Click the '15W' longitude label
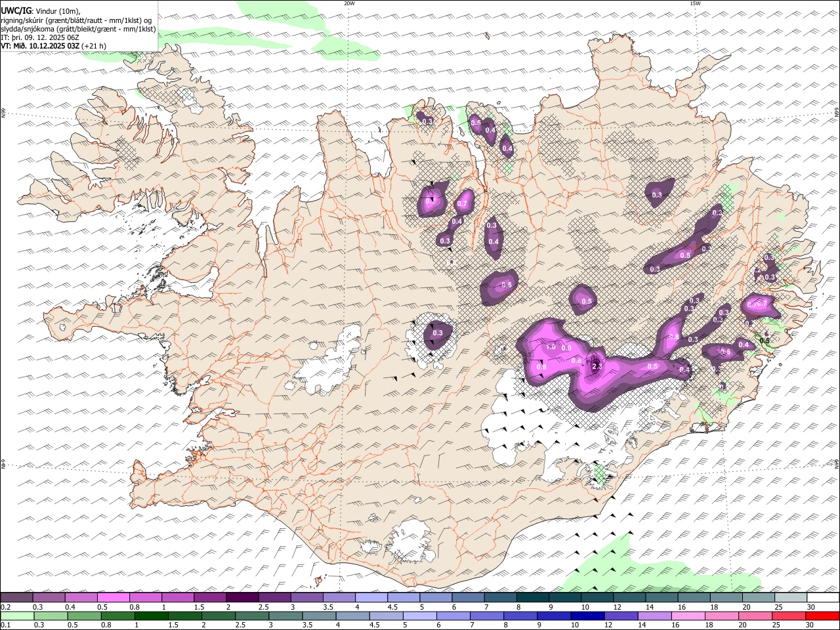Image resolution: width=840 pixels, height=630 pixels. click(695, 3)
